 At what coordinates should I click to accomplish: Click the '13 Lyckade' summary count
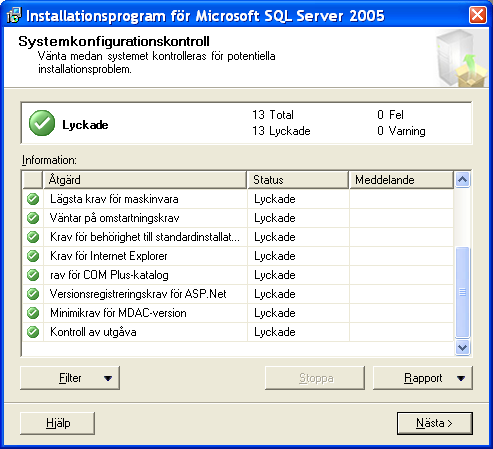click(x=281, y=131)
